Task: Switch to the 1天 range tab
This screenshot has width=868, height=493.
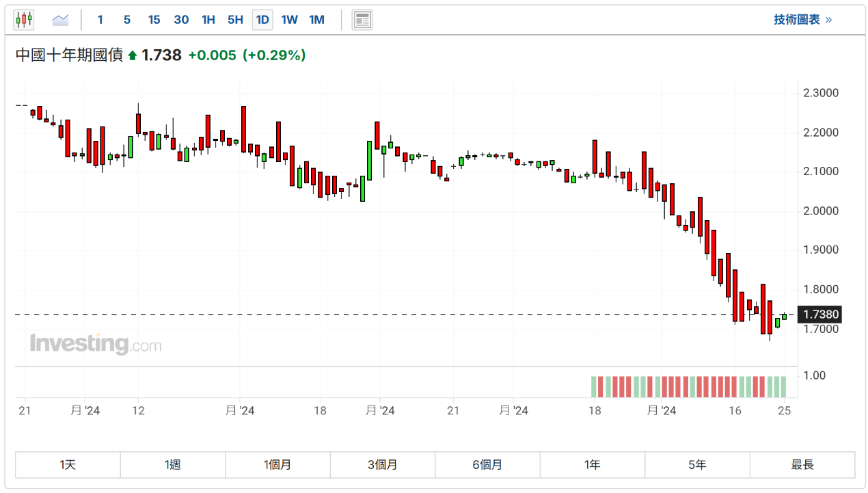Action: [68, 465]
